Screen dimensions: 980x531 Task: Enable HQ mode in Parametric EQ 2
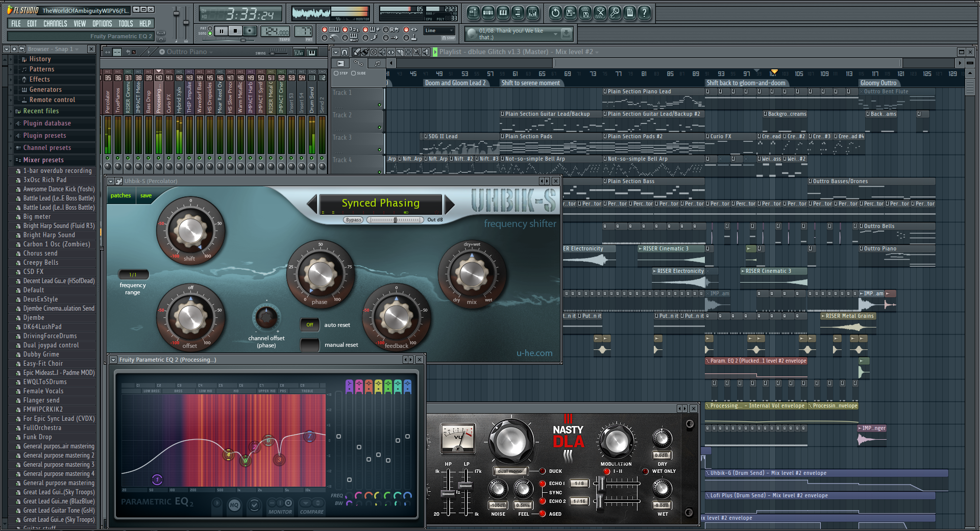point(234,505)
